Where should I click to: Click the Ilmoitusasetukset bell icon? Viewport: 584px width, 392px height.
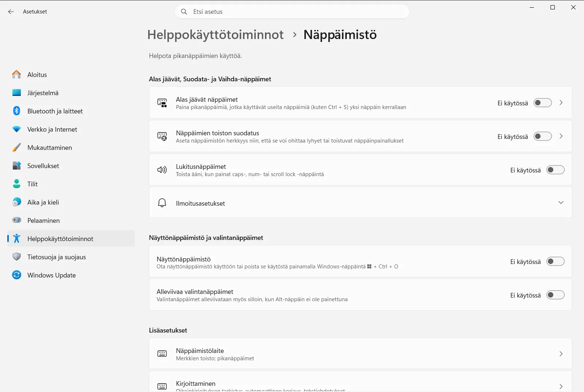[162, 203]
